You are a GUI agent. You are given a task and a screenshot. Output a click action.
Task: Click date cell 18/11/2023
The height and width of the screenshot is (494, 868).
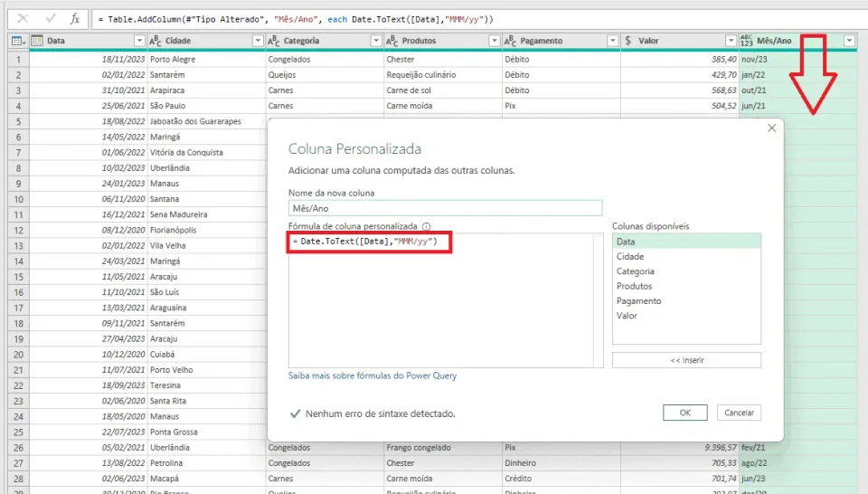tap(89, 59)
